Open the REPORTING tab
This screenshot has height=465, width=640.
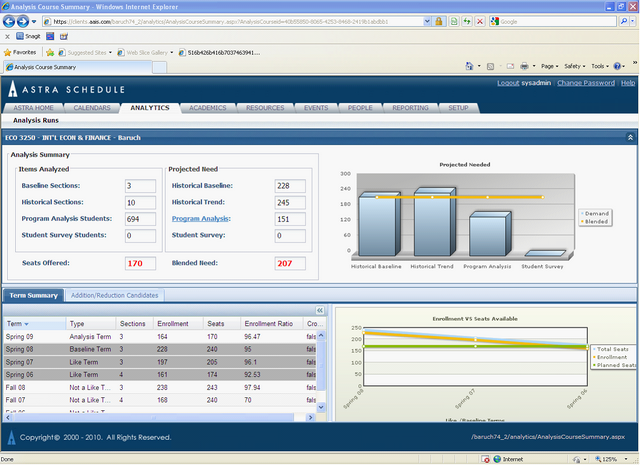410,108
